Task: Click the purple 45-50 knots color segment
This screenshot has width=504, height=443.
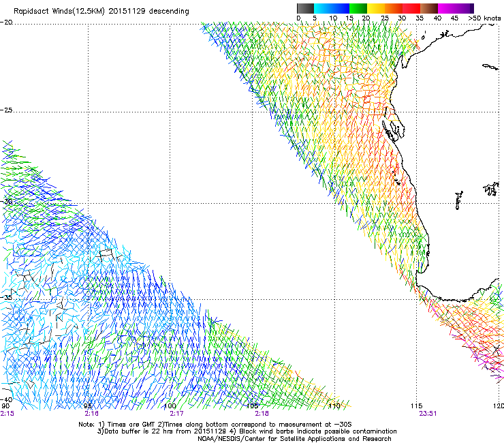Action: click(464, 8)
